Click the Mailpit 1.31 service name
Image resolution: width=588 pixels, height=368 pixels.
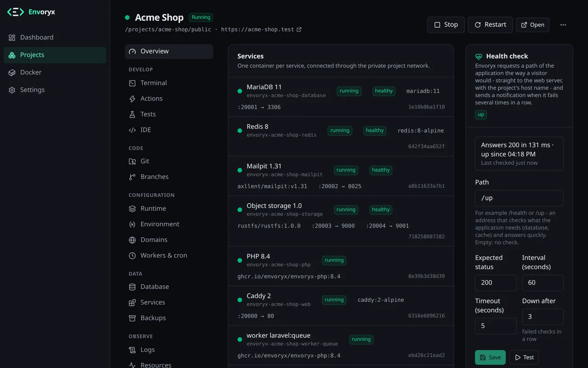264,166
